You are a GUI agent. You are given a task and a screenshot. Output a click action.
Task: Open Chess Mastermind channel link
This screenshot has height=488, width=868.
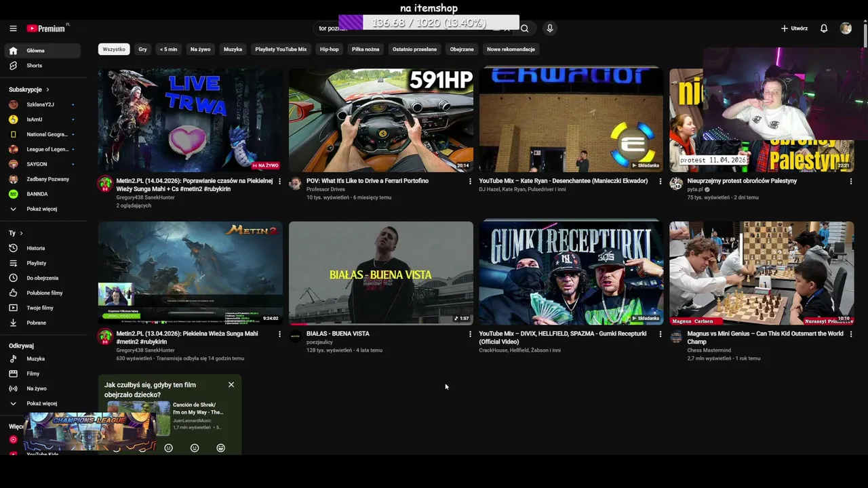click(x=709, y=350)
